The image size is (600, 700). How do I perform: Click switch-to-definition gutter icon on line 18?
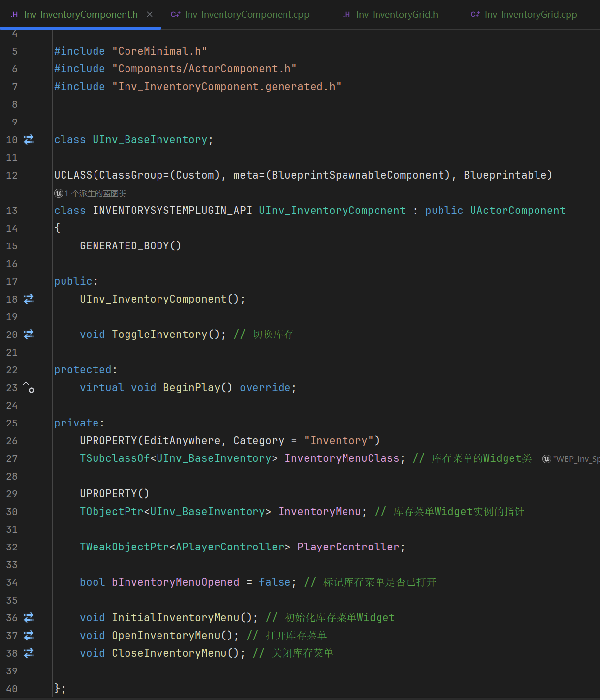tap(29, 299)
